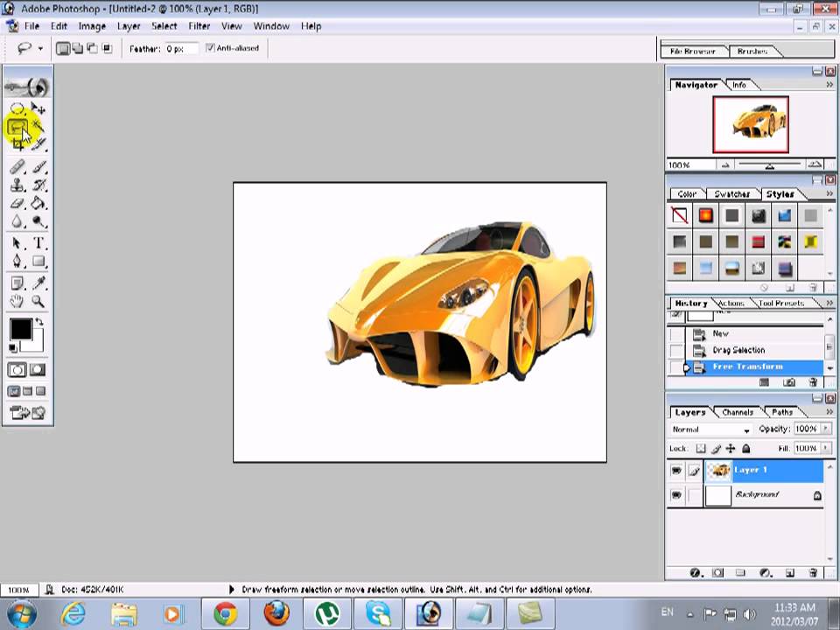840x630 pixels.
Task: Select the Clone Stamp tool
Action: tap(17, 185)
